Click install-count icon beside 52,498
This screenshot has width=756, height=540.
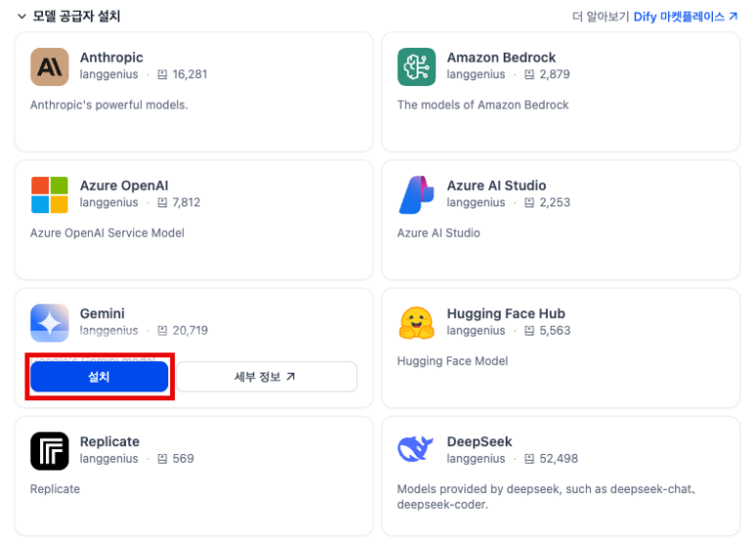point(529,459)
